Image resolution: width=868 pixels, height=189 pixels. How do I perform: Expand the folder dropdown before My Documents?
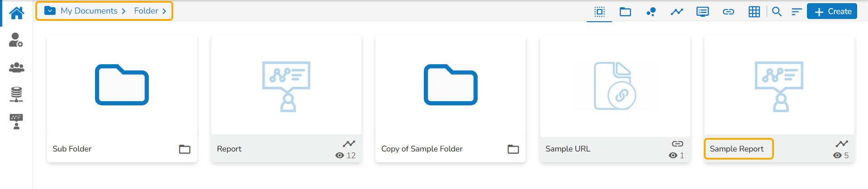(50, 11)
